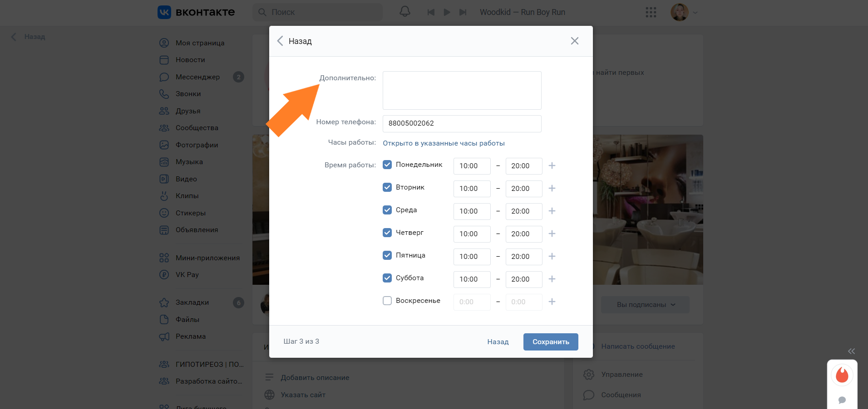Screen dimensions: 868x409
Task: Add a break to Суббота with plus
Action: 552,279
